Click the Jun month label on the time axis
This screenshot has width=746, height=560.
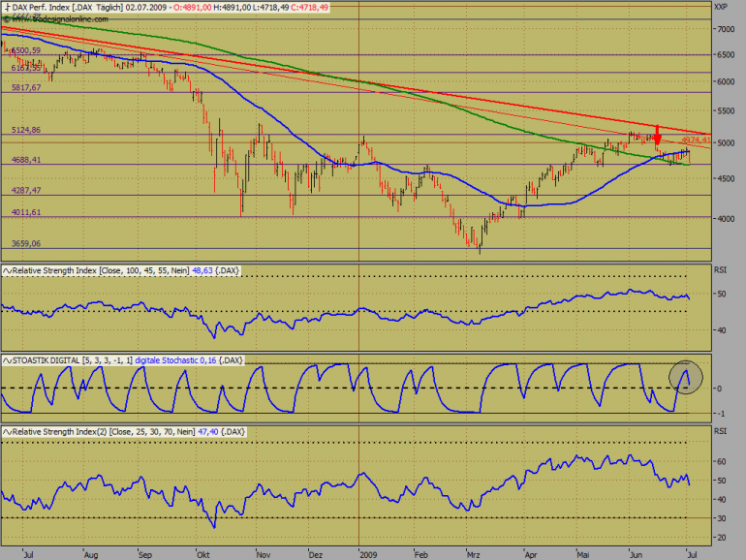click(636, 555)
